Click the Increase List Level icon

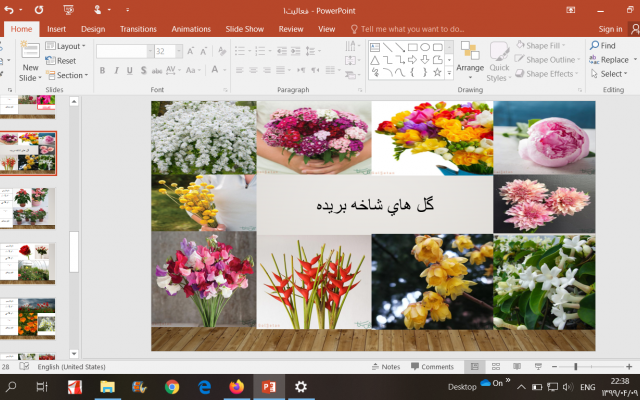pos(296,51)
